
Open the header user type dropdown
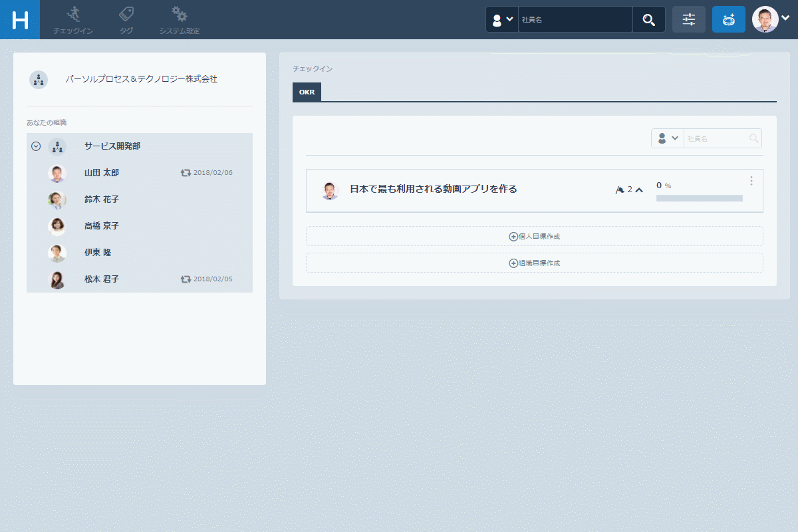(502, 20)
